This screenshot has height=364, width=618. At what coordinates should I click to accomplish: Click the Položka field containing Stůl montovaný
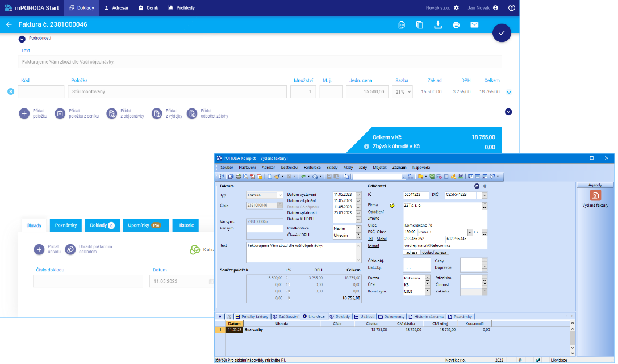tap(177, 92)
